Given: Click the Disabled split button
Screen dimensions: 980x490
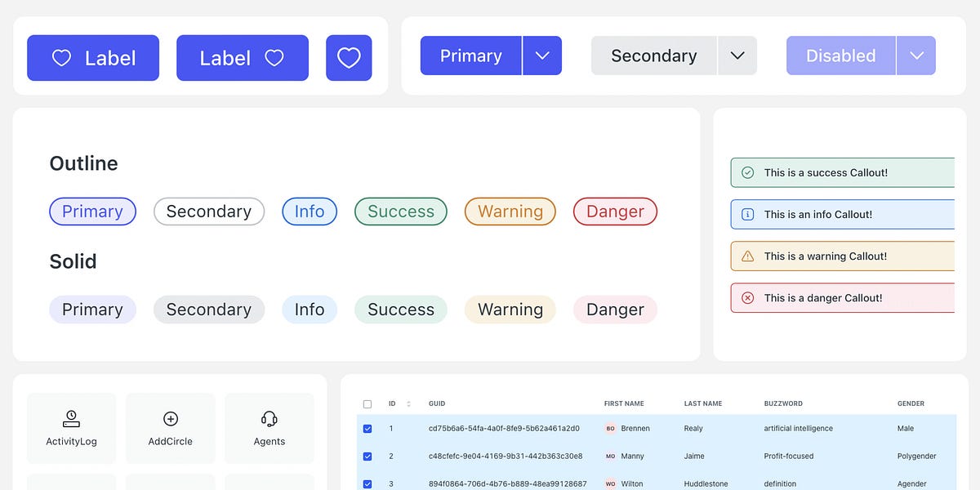Looking at the screenshot, I should pyautogui.click(x=840, y=56).
